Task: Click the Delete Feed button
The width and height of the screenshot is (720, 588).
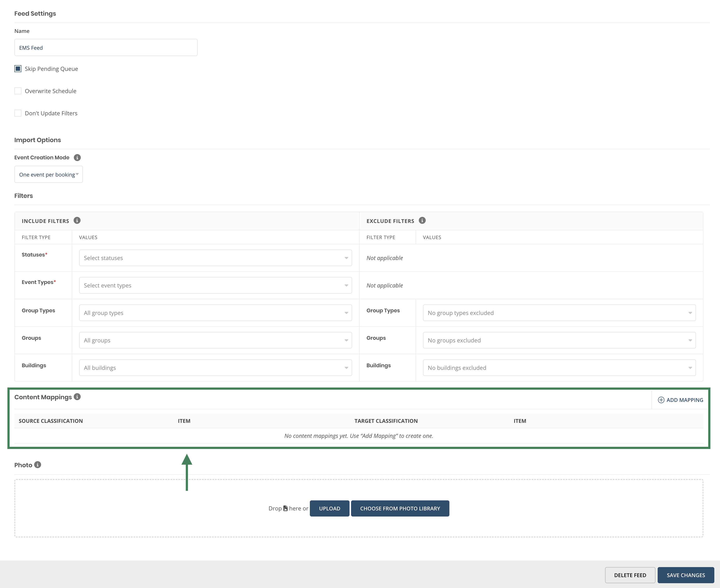Action: (x=630, y=575)
